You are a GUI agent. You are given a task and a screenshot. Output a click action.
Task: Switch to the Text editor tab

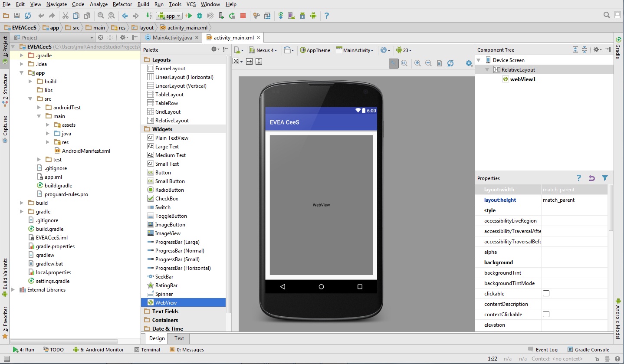(x=179, y=338)
